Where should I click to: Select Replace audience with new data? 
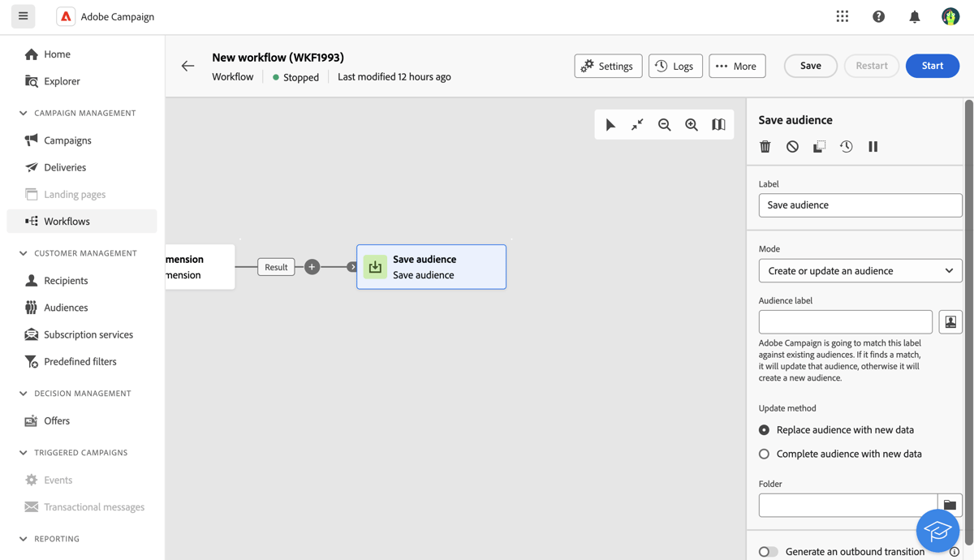coord(764,429)
